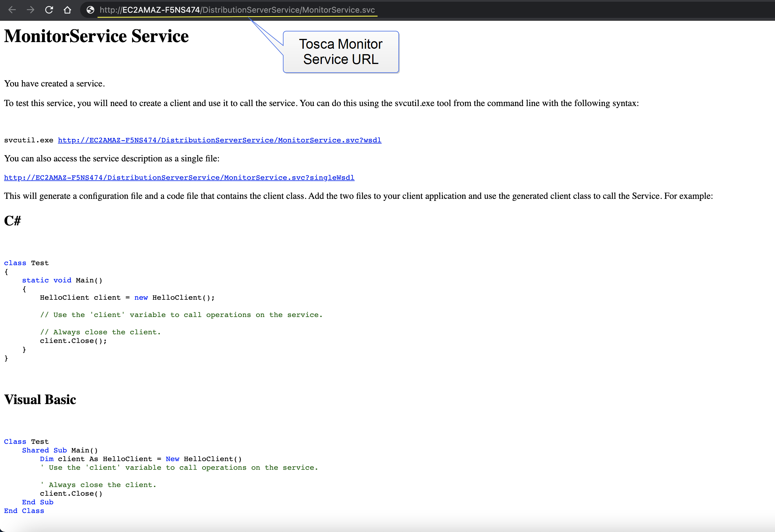The height and width of the screenshot is (532, 775).
Task: Click the Tosca Monitor Service URL callout
Action: tap(341, 52)
